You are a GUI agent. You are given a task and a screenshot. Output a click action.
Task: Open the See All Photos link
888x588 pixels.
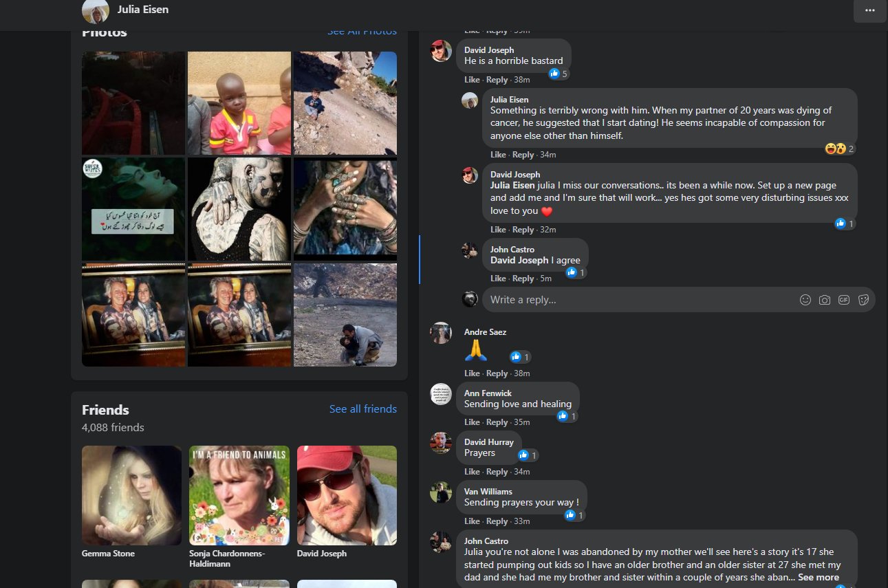(x=362, y=31)
